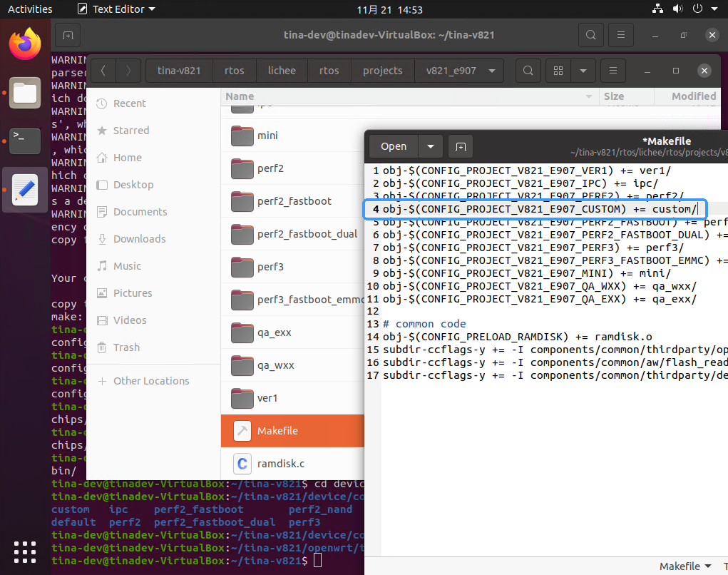Expand the view options dropdown arrow
Image resolution: width=728 pixels, height=575 pixels.
coord(583,71)
